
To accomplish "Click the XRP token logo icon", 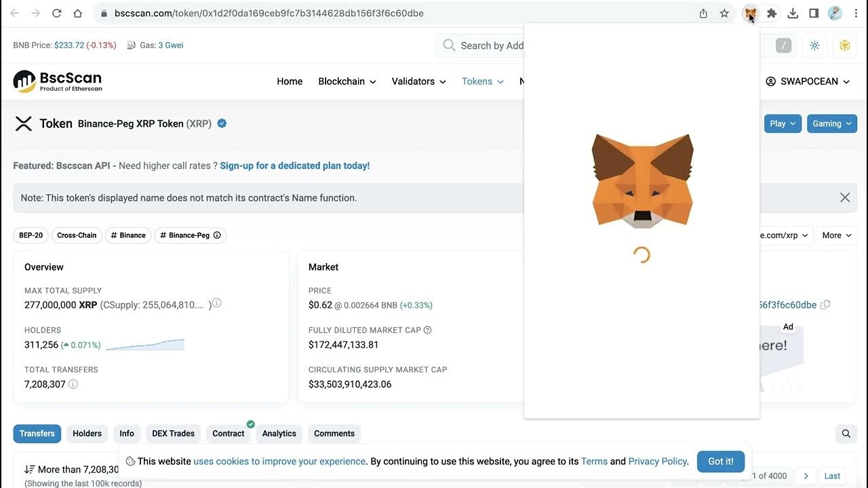I will point(24,123).
